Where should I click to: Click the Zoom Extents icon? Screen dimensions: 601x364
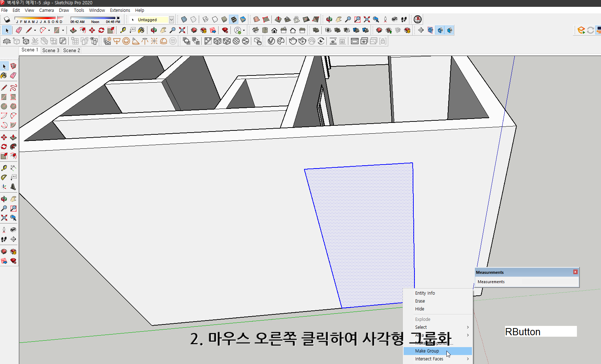click(182, 30)
